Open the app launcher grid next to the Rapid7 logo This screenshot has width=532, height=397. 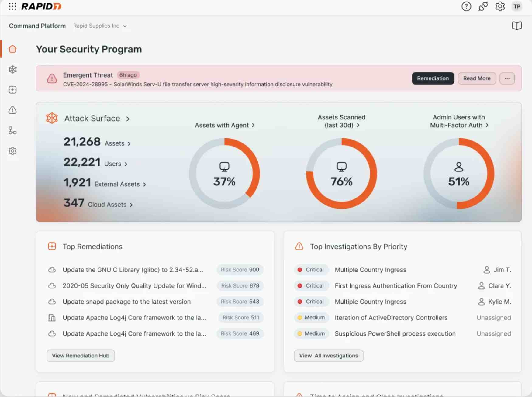(x=12, y=6)
